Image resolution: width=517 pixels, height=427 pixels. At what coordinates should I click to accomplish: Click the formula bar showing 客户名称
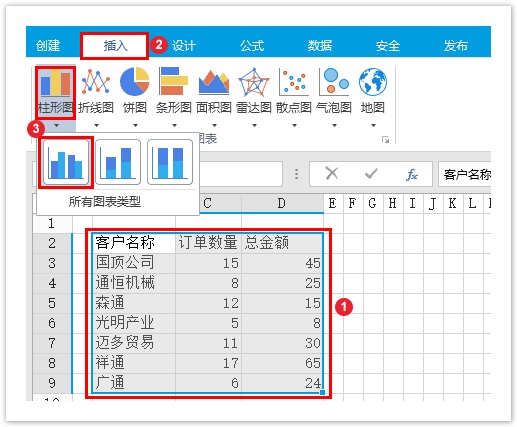tap(465, 174)
